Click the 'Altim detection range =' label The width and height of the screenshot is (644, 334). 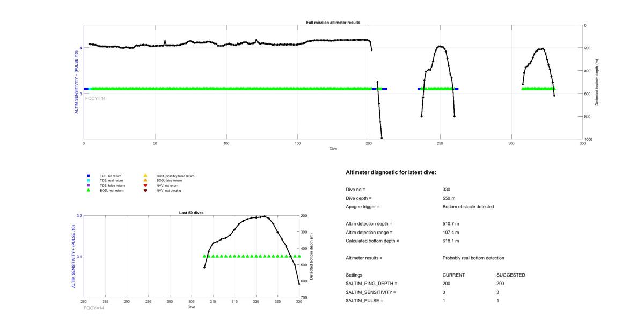(369, 233)
